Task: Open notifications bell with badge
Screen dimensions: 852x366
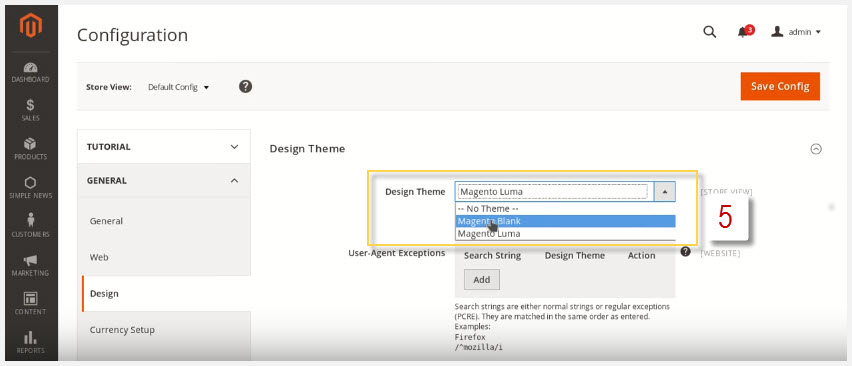Action: tap(744, 31)
